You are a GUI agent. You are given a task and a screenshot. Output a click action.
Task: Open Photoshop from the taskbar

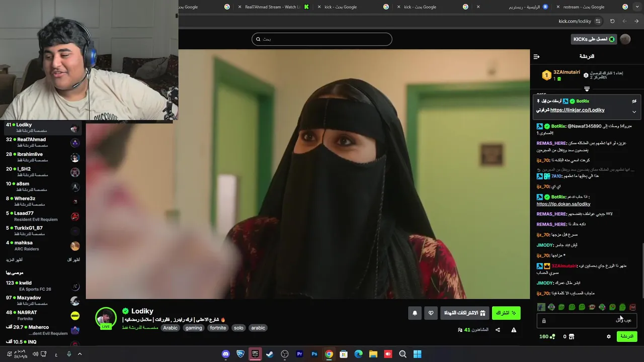(x=314, y=354)
